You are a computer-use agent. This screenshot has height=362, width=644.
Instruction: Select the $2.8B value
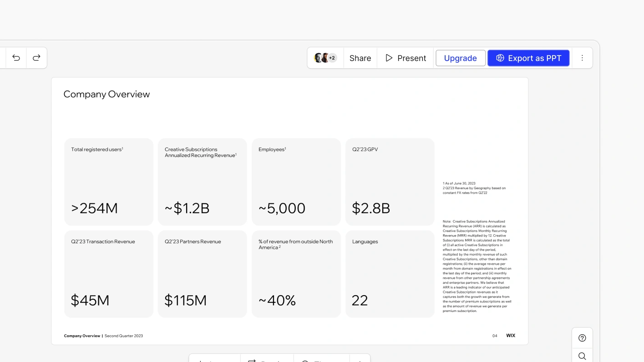click(x=371, y=208)
